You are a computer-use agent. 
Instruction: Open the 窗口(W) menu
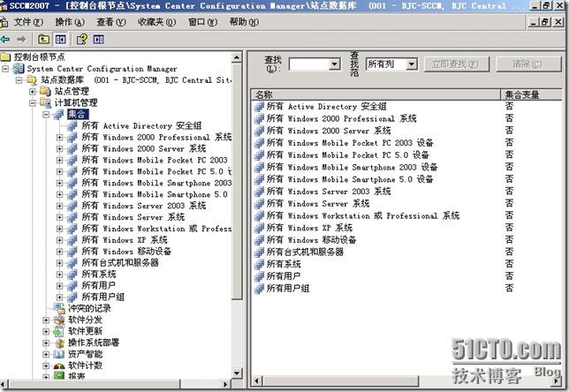(202, 22)
